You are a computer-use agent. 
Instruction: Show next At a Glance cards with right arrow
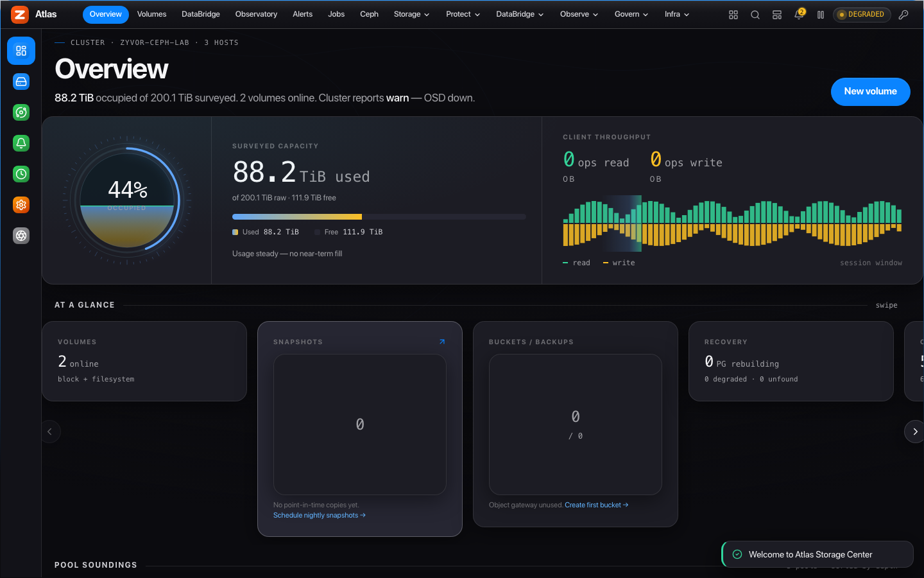[x=914, y=432]
